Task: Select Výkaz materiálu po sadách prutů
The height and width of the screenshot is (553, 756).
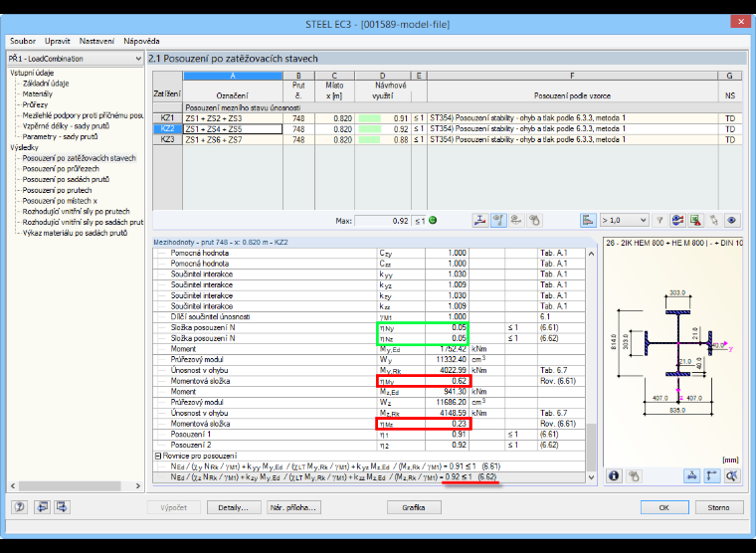Action: tap(76, 233)
